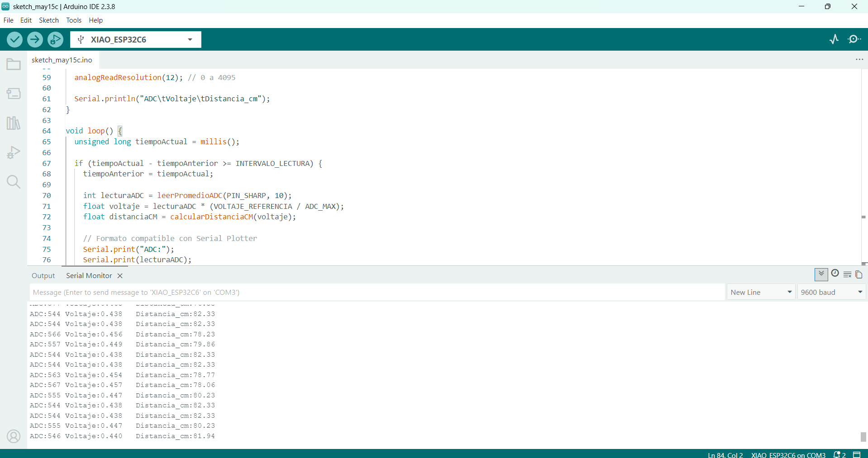
Task: Click the Serial.print("ADC:") code line
Action: [128, 250]
